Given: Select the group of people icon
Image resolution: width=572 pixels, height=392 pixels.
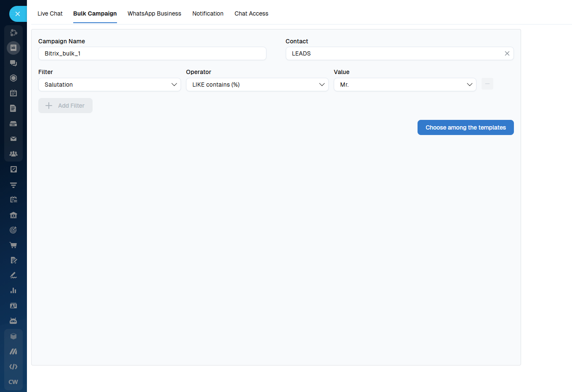Looking at the screenshot, I should 13,154.
